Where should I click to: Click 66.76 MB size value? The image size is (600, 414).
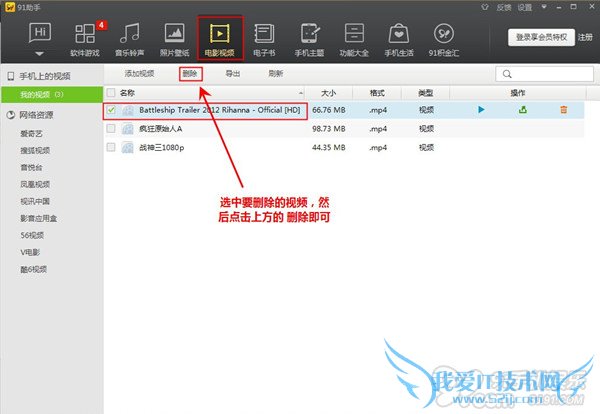click(x=329, y=110)
